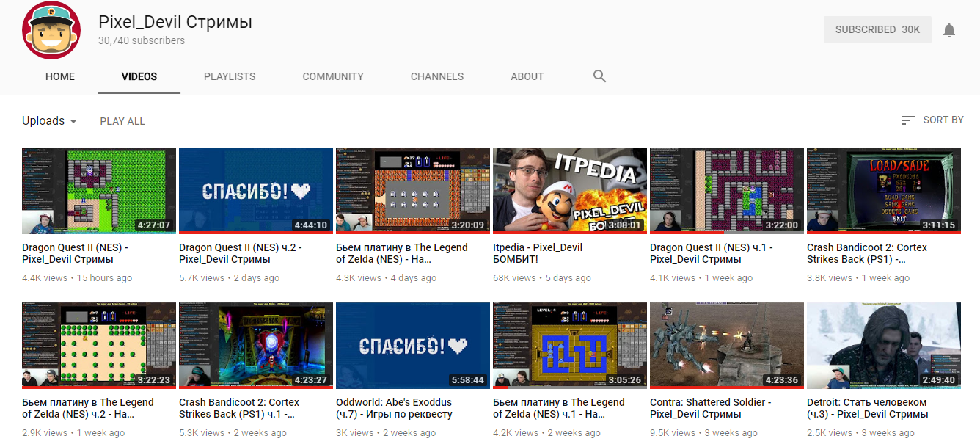This screenshot has height=447, width=980.
Task: Click '9.5K views • 3 weeks ago' text
Action: [x=704, y=433]
